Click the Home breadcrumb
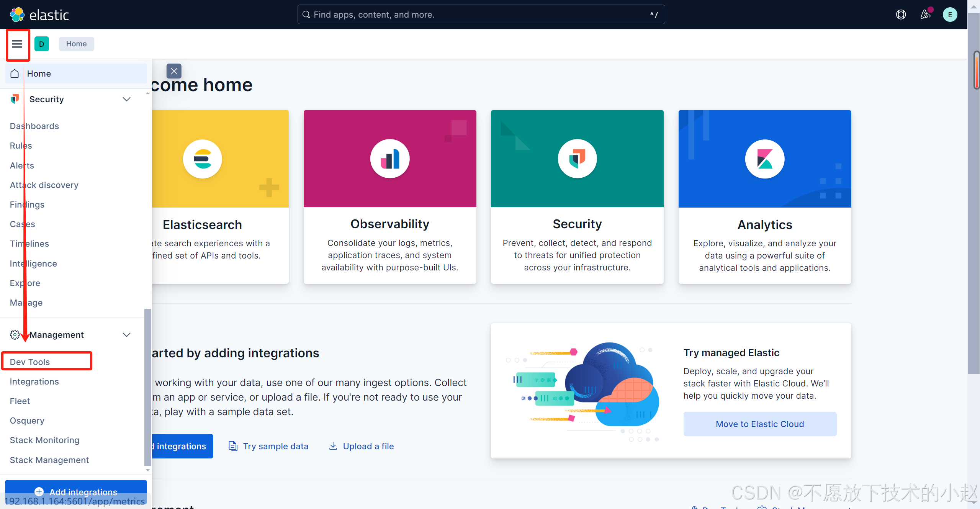This screenshot has height=509, width=980. pyautogui.click(x=76, y=44)
